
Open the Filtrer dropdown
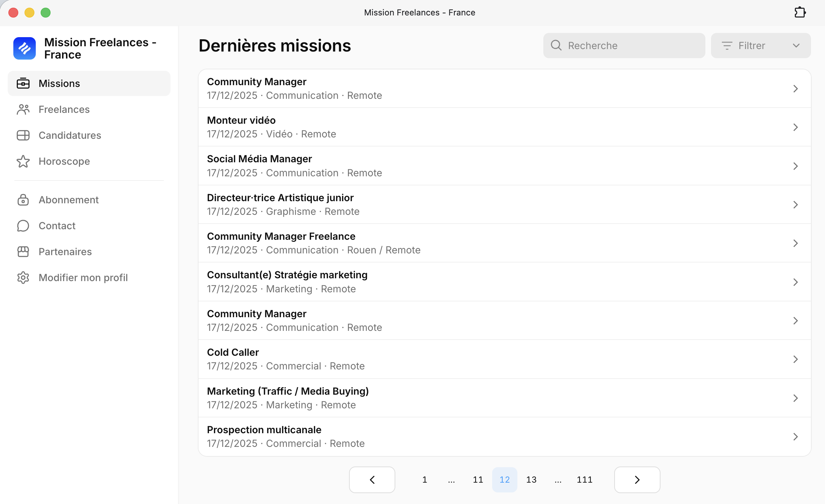(x=760, y=45)
